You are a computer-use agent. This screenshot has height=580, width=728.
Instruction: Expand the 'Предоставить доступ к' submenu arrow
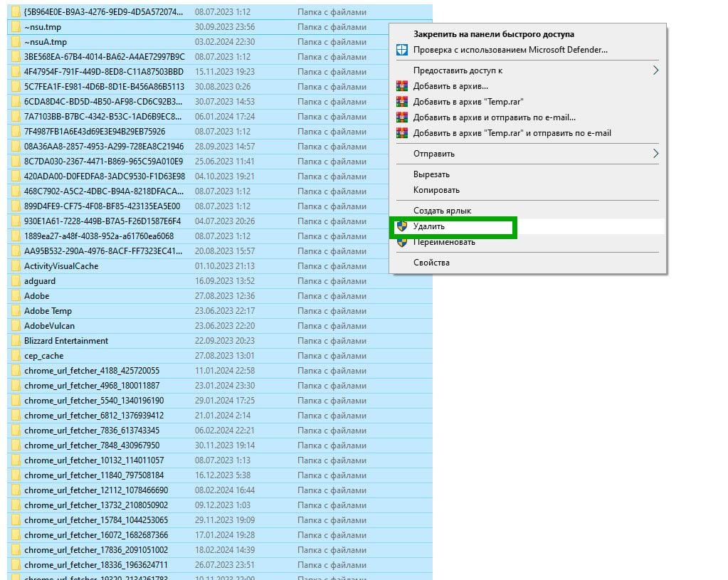[655, 70]
